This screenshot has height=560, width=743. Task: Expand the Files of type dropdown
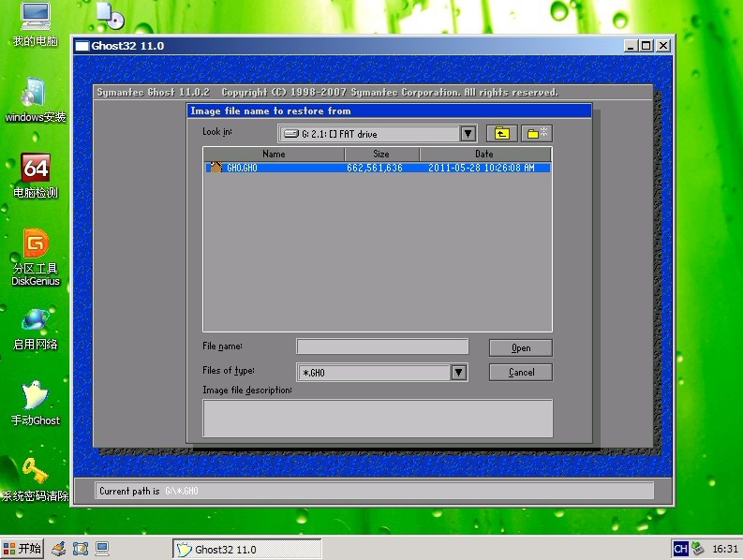[x=459, y=373]
